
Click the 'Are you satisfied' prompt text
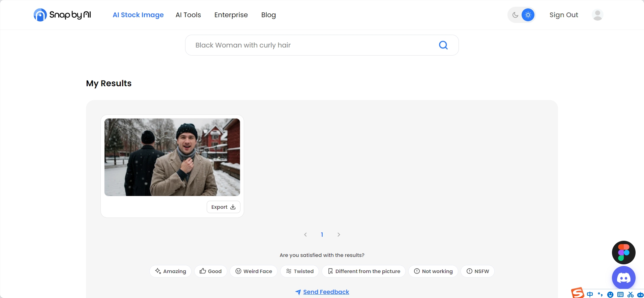(x=322, y=255)
